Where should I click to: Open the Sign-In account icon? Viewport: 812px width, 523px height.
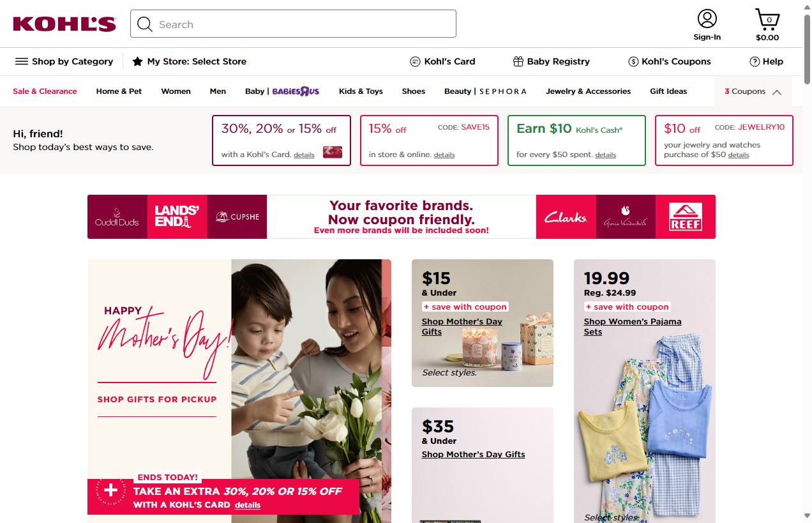click(707, 19)
